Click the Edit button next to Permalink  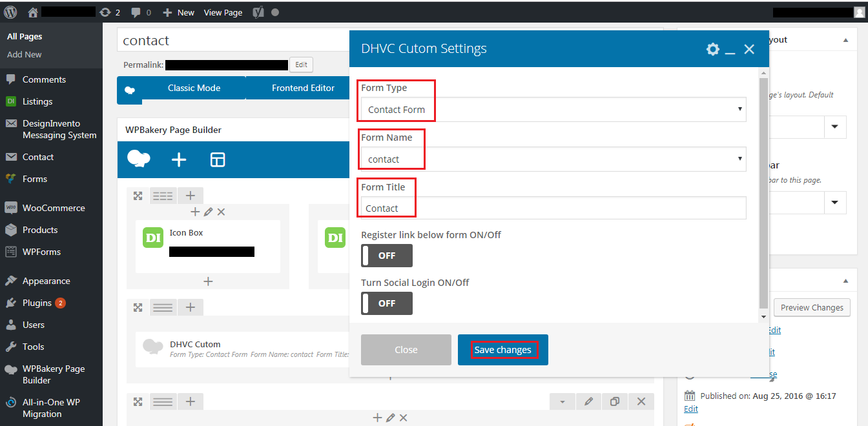[x=302, y=65]
